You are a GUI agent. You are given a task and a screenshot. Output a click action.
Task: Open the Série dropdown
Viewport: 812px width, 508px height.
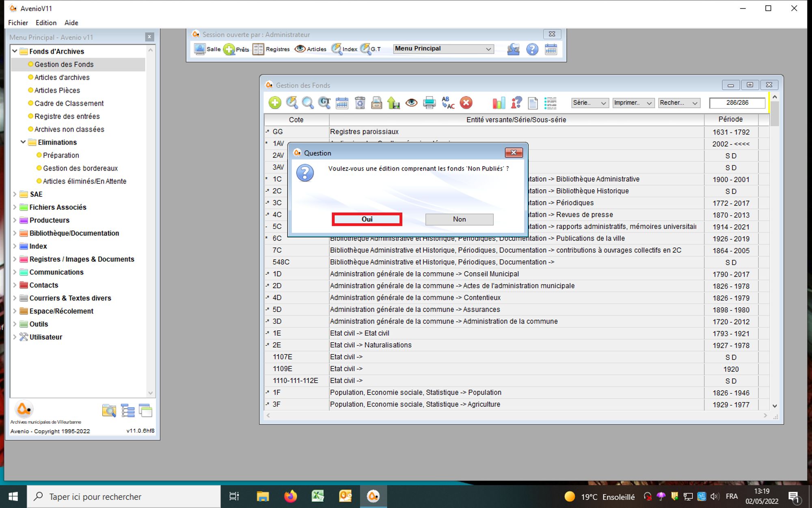tap(590, 103)
